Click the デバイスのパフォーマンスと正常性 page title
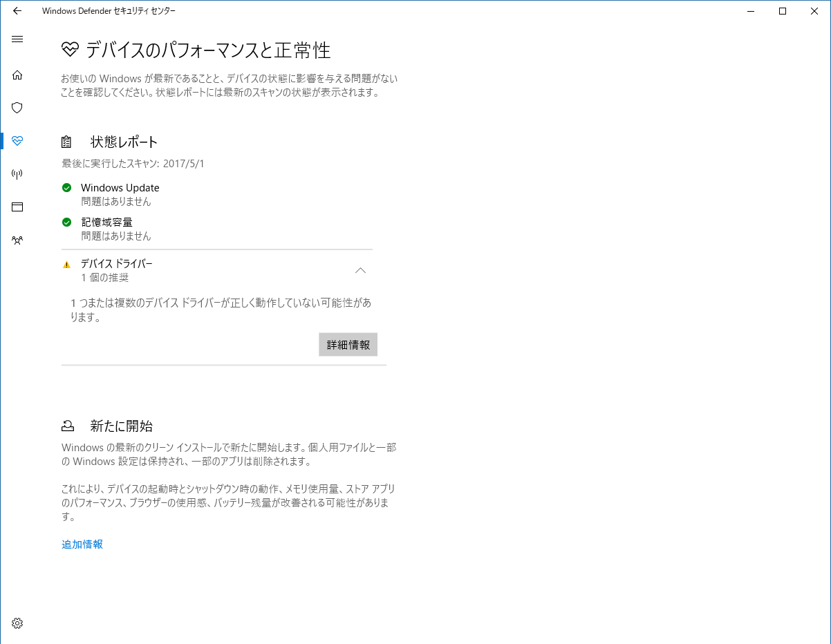831x644 pixels. [x=208, y=50]
